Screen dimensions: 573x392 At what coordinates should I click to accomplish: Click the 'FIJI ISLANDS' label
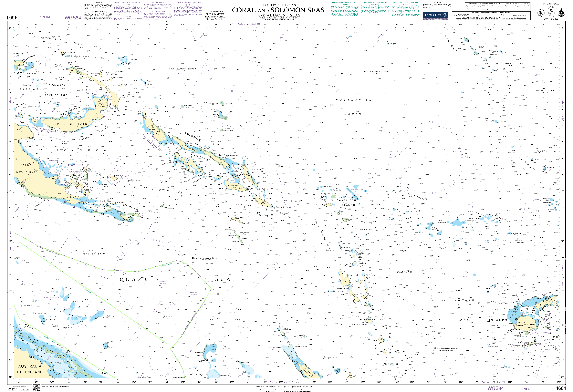point(498,316)
